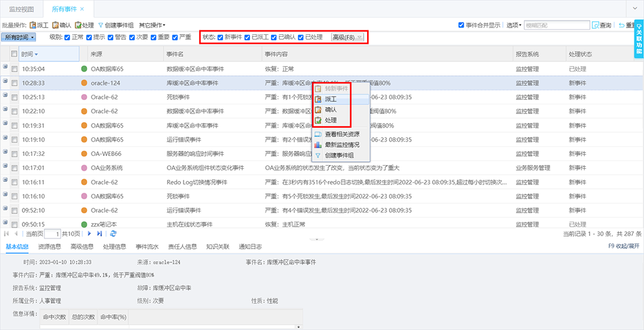Go to next page arrow icon
644x330 pixels.
click(89, 233)
